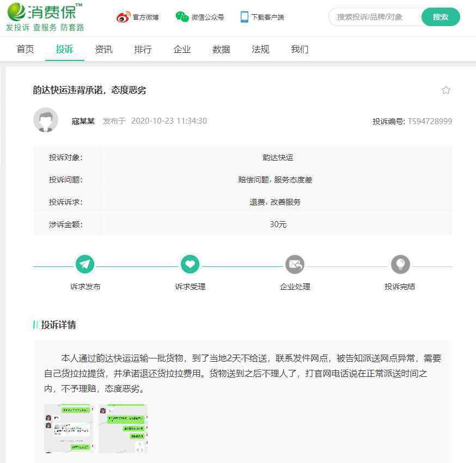The image size is (476, 463).
Task: Click the 消费保 logo
Action: coord(45,11)
